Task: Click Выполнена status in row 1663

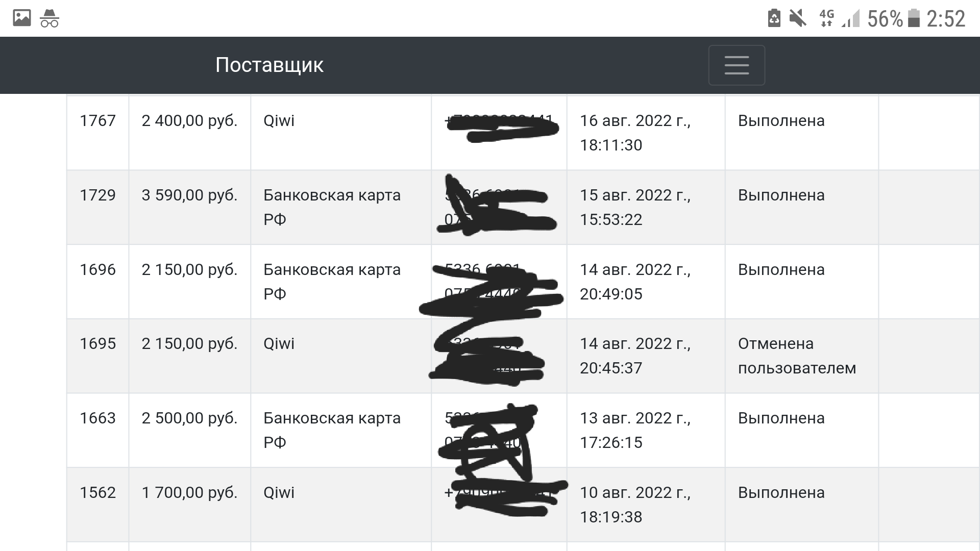Action: [781, 418]
